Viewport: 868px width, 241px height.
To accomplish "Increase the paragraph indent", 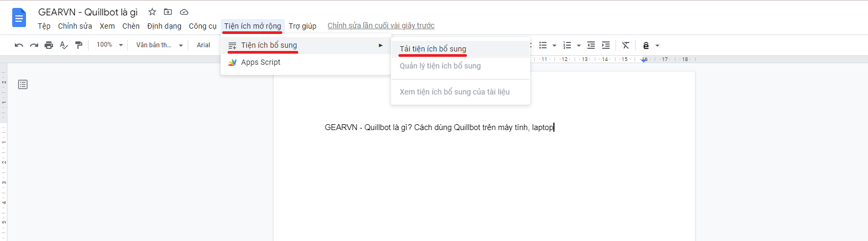I will (606, 45).
